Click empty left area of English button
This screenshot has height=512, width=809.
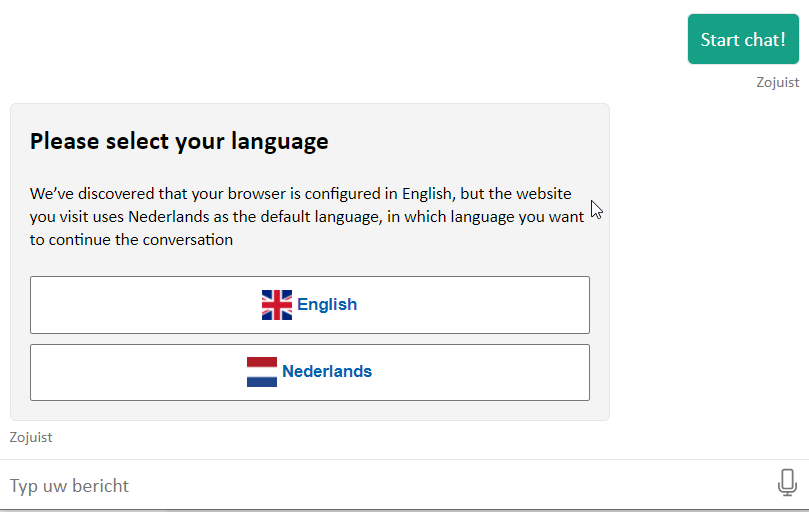click(120, 305)
